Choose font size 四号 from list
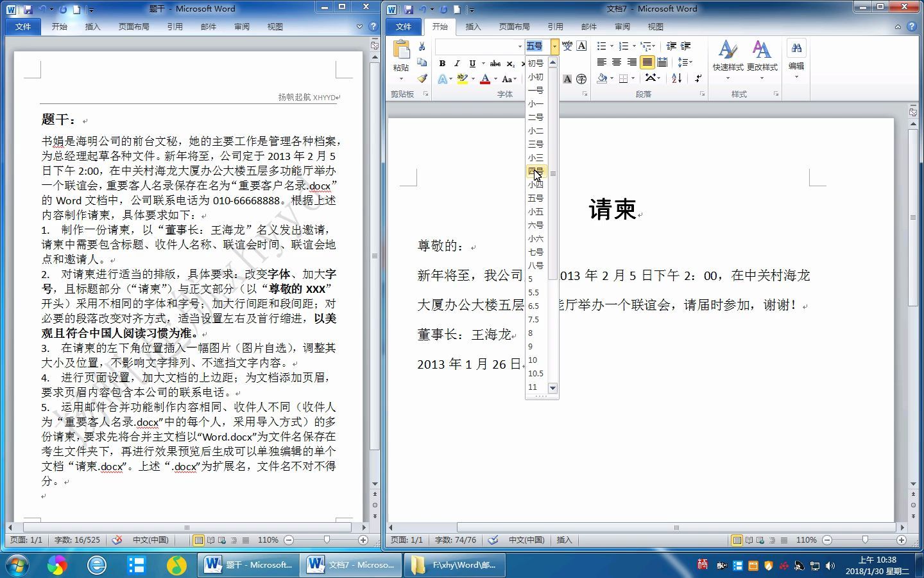 (x=536, y=171)
